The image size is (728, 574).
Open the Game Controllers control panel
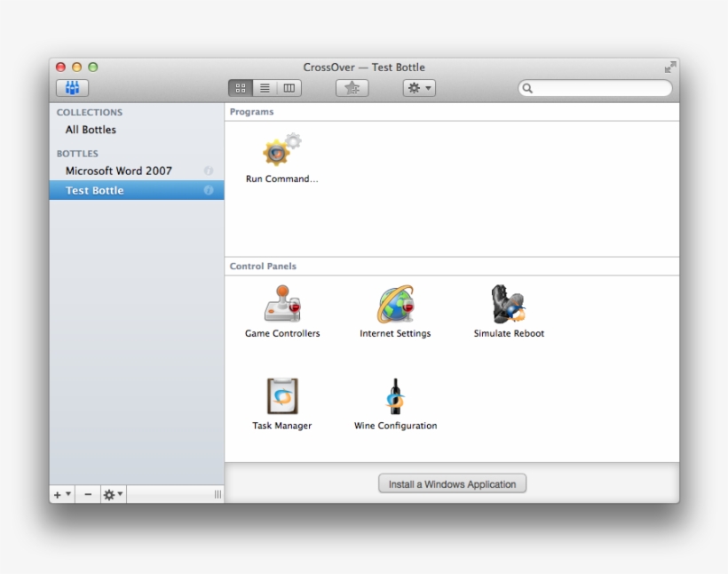(282, 307)
